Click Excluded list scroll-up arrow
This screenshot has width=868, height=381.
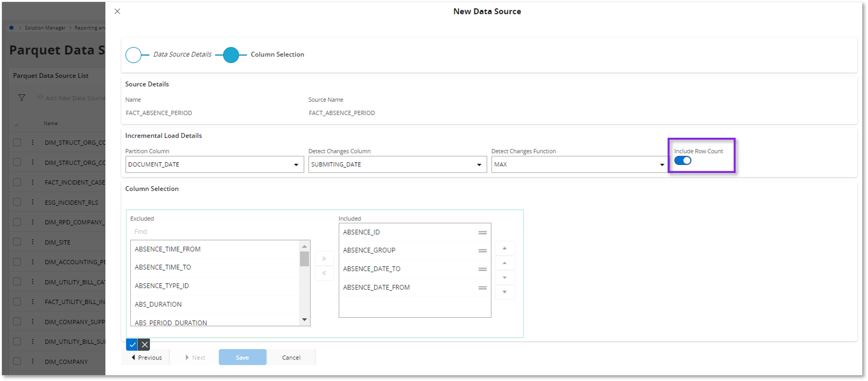coord(304,246)
